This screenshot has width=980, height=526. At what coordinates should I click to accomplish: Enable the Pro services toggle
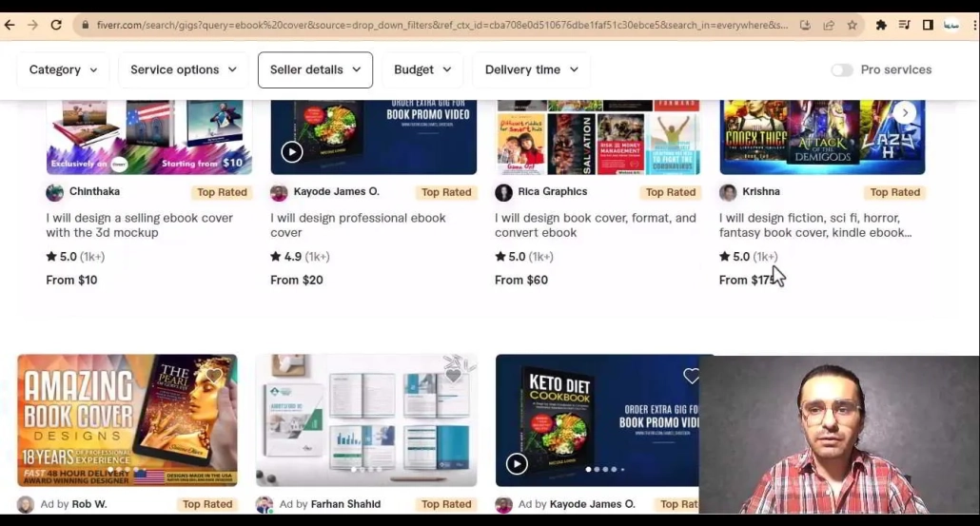point(841,70)
